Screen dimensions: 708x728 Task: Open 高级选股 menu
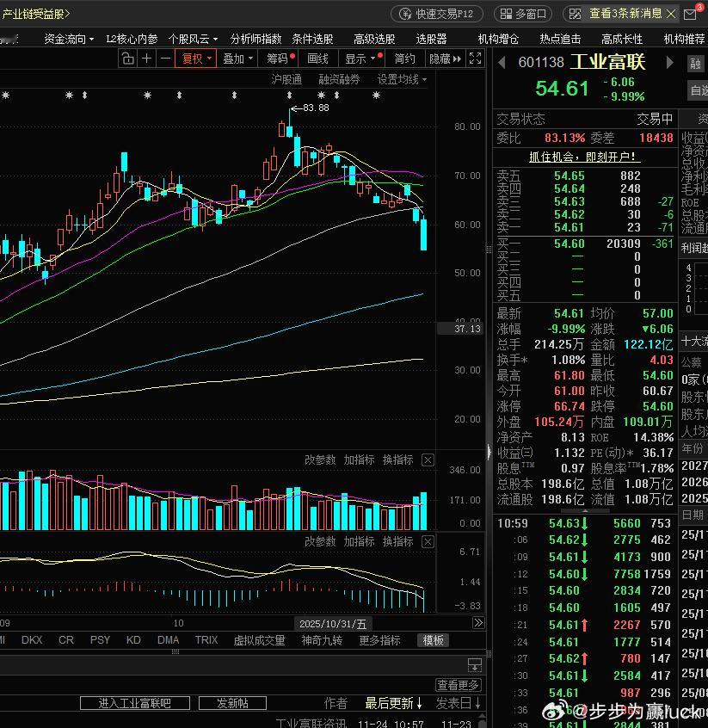[374, 39]
